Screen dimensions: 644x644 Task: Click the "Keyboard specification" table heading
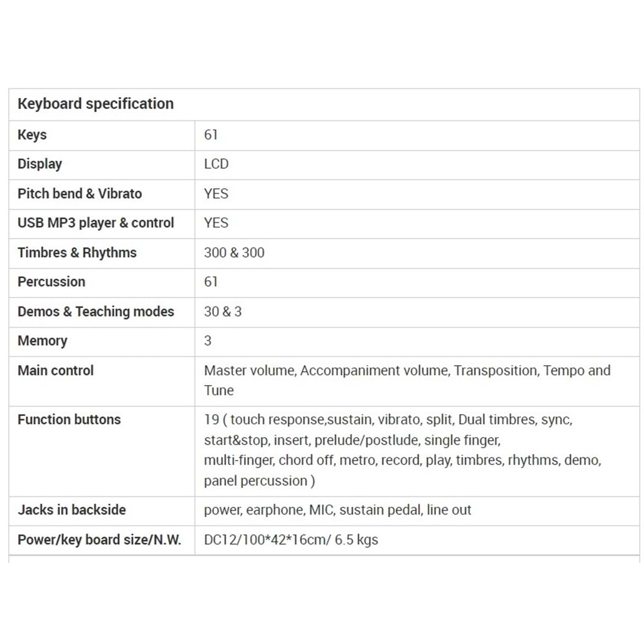point(95,104)
